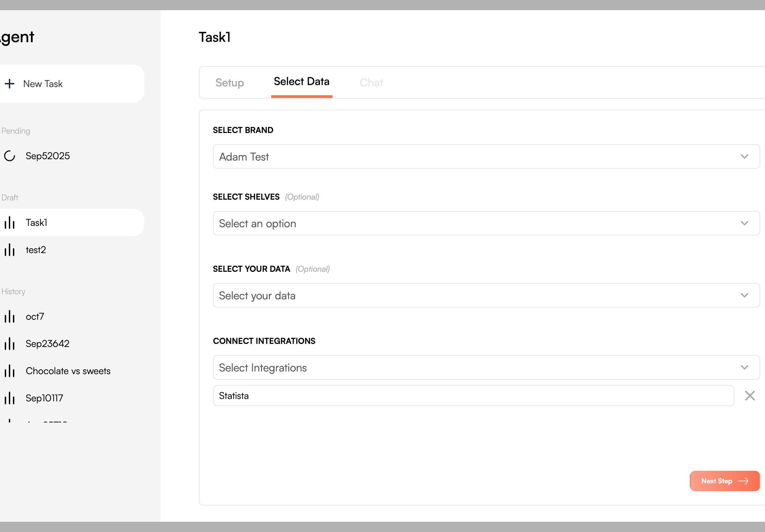Image resolution: width=765 pixels, height=532 pixels.
Task: Click the Statista integration field
Action: point(473,396)
